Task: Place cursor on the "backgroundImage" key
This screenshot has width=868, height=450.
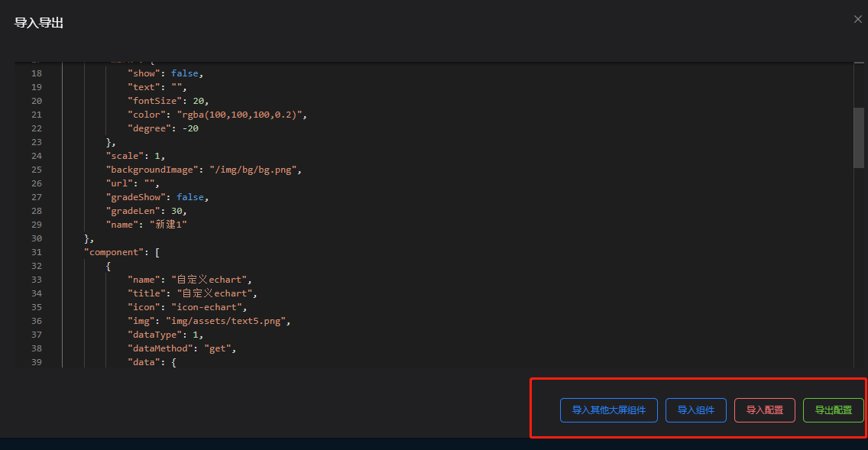Action: pyautogui.click(x=152, y=170)
